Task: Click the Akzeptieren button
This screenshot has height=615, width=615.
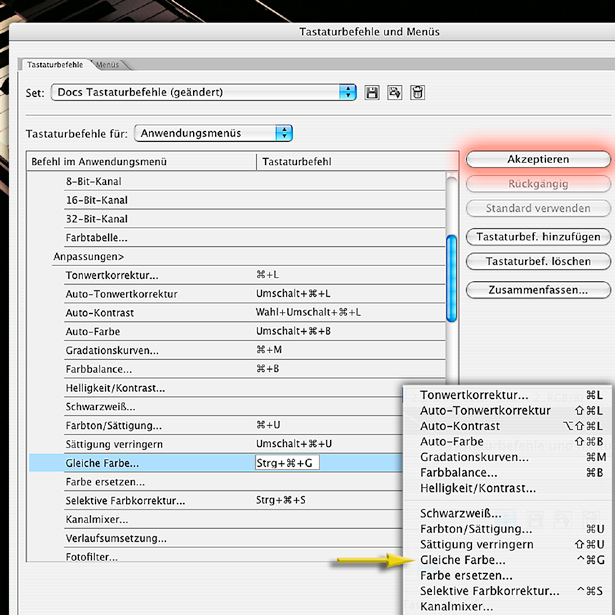Action: (538, 159)
